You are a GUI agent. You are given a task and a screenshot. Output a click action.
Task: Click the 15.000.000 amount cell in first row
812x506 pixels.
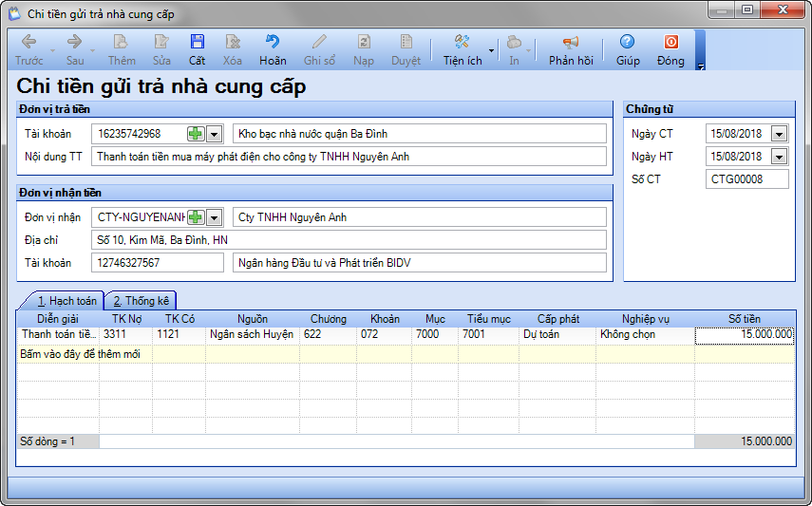(745, 335)
